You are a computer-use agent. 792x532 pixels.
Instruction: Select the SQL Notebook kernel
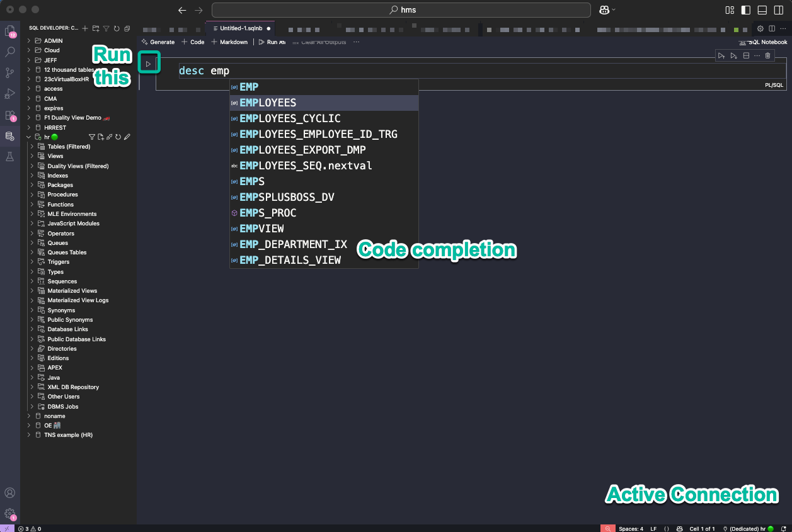pyautogui.click(x=763, y=42)
